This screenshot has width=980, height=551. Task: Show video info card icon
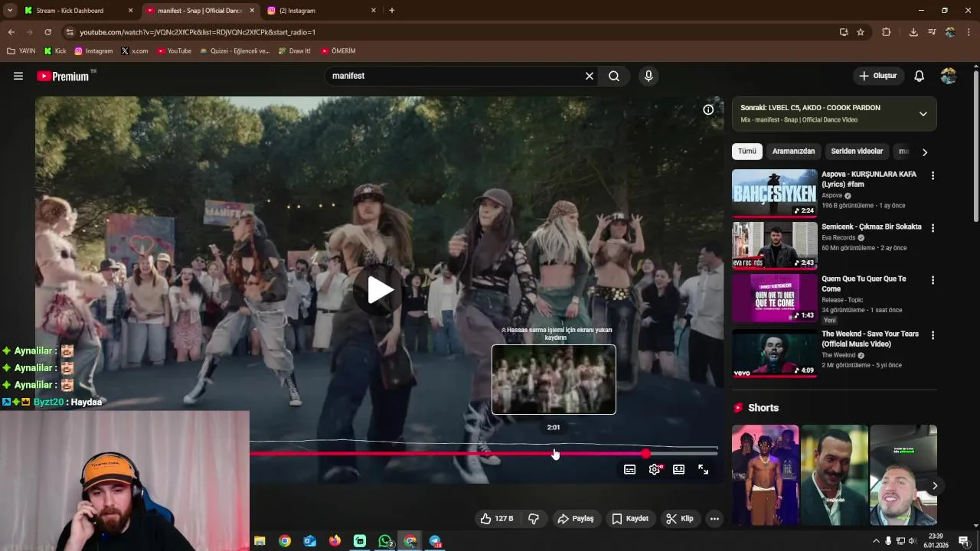click(708, 109)
